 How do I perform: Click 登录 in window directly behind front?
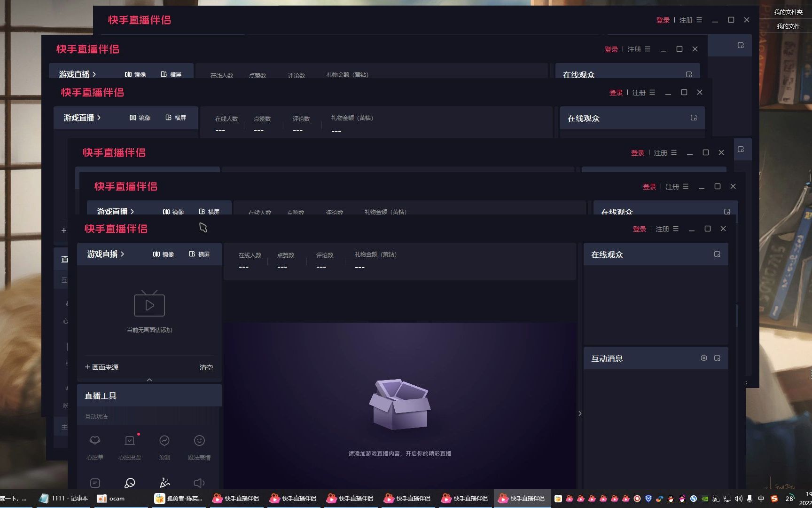click(649, 187)
